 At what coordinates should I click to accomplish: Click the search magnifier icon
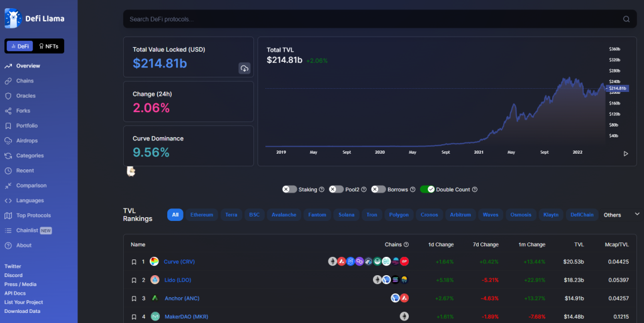[626, 19]
